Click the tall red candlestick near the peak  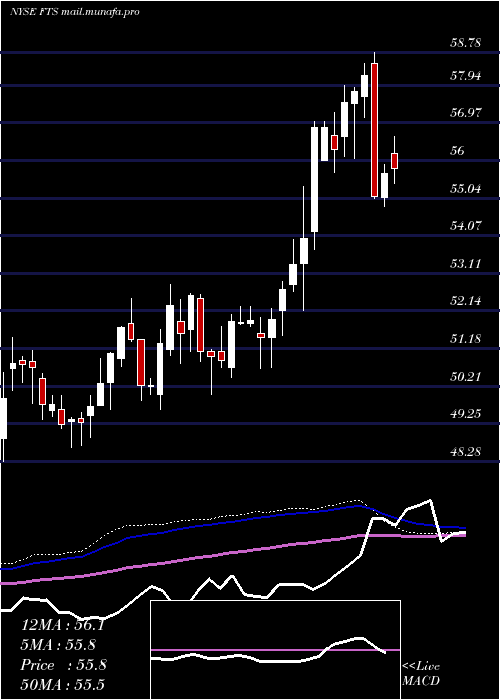click(374, 130)
